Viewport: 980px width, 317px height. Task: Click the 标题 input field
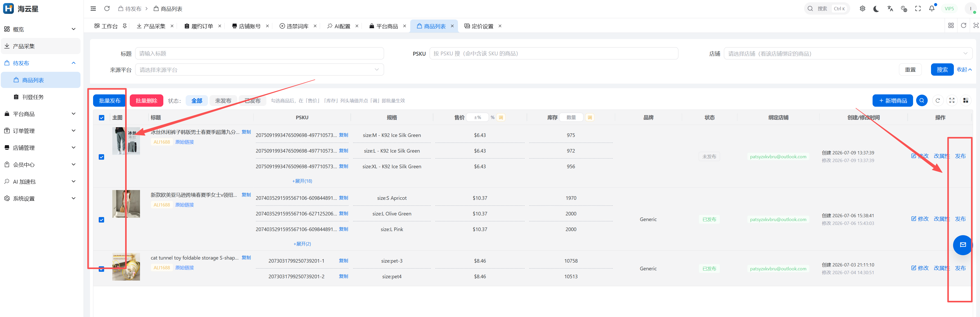pos(259,53)
